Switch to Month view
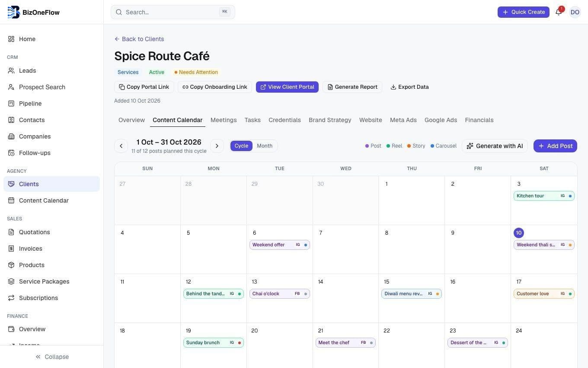 [x=265, y=146]
